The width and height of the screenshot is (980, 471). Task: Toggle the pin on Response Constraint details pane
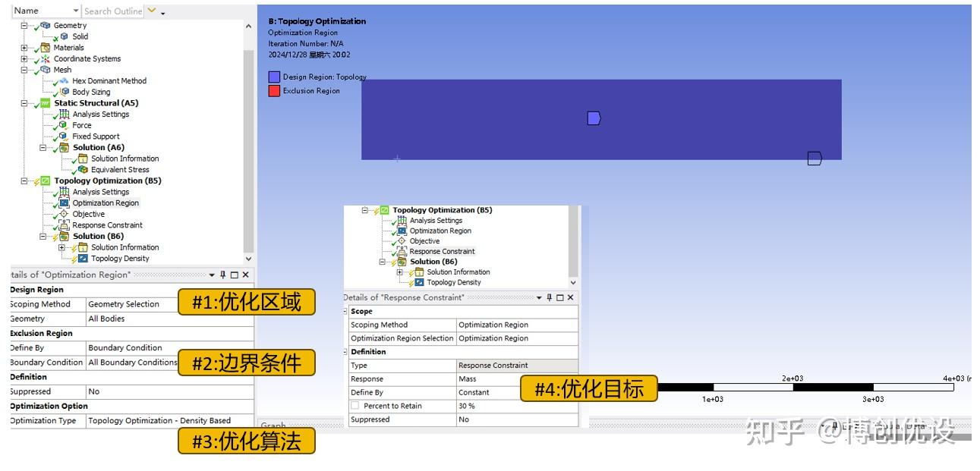(549, 297)
